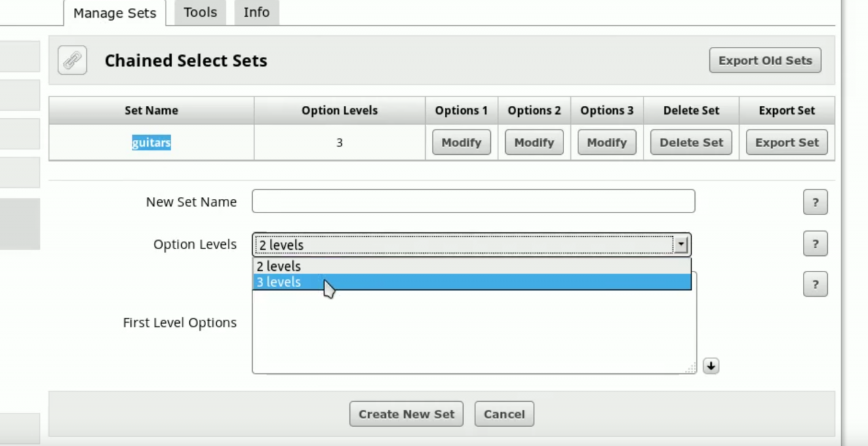
Task: Click help icon beside Option Levels
Action: [815, 244]
